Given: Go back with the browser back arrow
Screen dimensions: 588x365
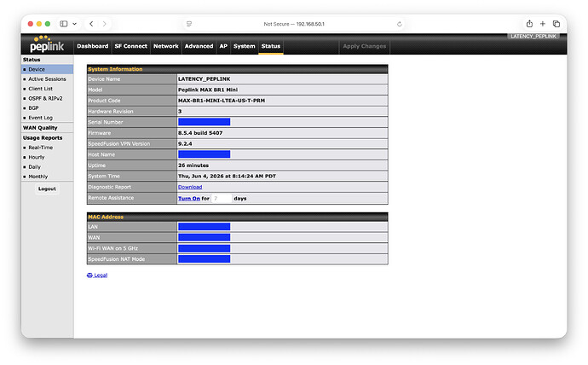Looking at the screenshot, I should click(91, 24).
